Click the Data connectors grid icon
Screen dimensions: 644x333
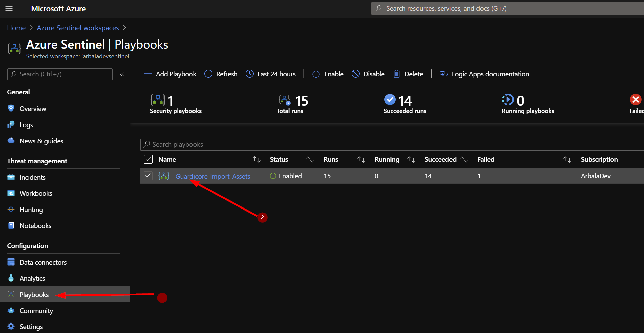coord(11,262)
